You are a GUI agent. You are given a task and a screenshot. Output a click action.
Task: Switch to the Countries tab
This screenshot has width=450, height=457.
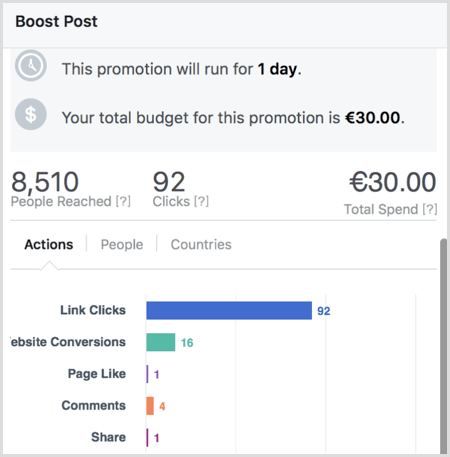[x=201, y=244]
